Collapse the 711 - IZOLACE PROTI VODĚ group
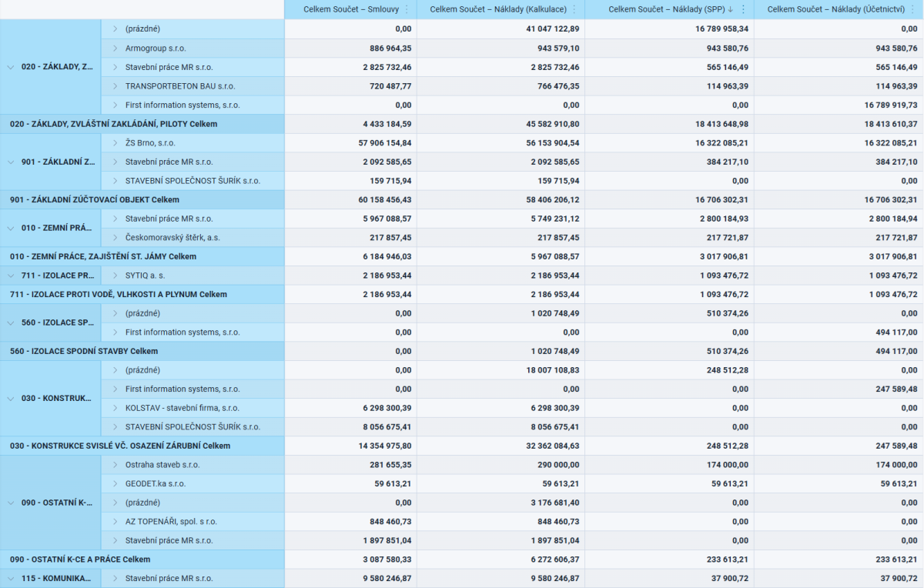Image resolution: width=924 pixels, height=588 pixels. 11,276
